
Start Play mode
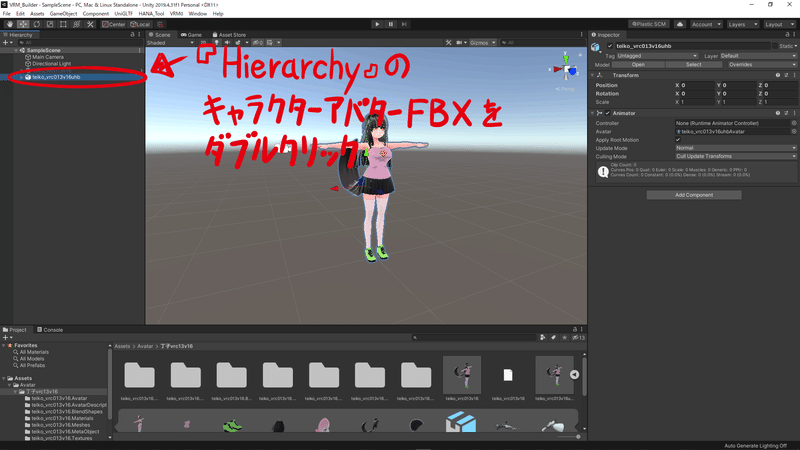(x=377, y=24)
